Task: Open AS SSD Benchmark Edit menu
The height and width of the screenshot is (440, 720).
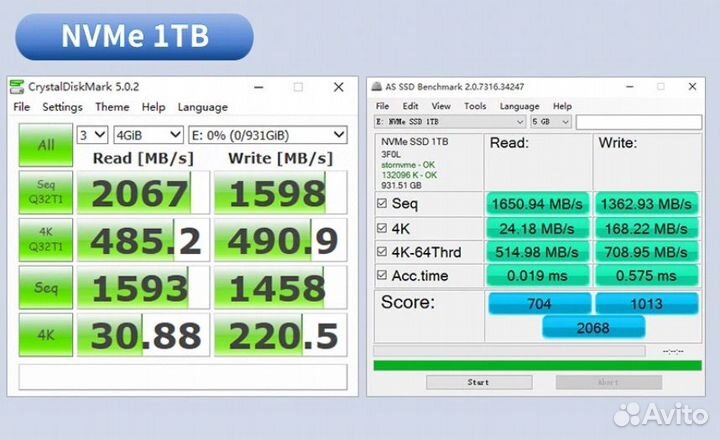Action: point(410,106)
